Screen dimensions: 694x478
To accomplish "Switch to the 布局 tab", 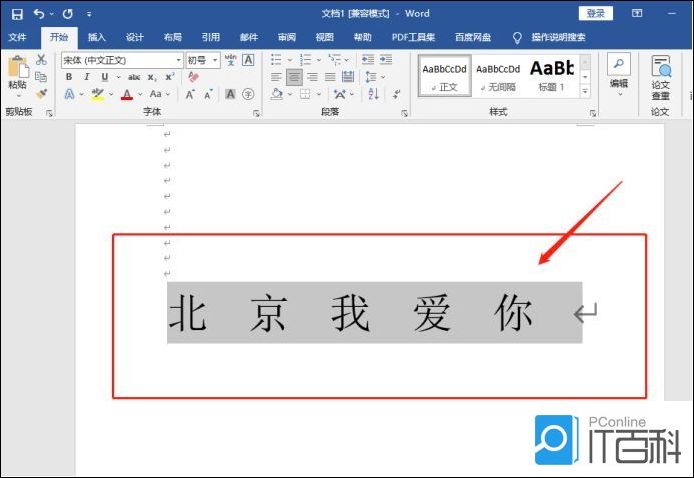I will (x=173, y=37).
